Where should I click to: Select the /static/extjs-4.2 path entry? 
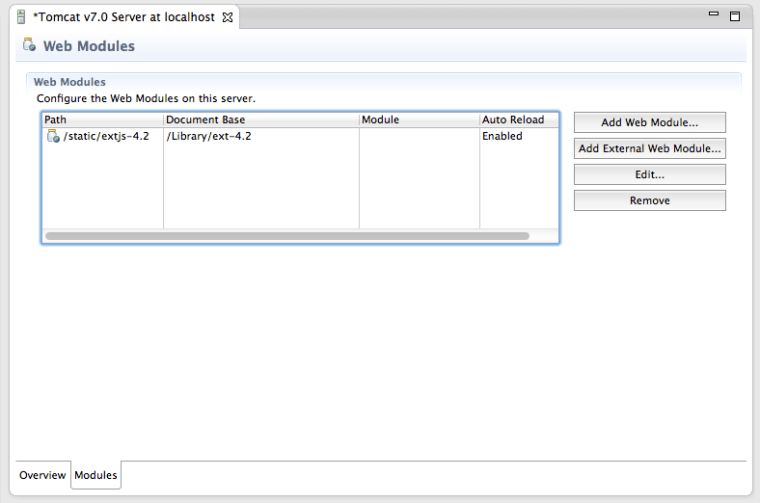[106, 137]
